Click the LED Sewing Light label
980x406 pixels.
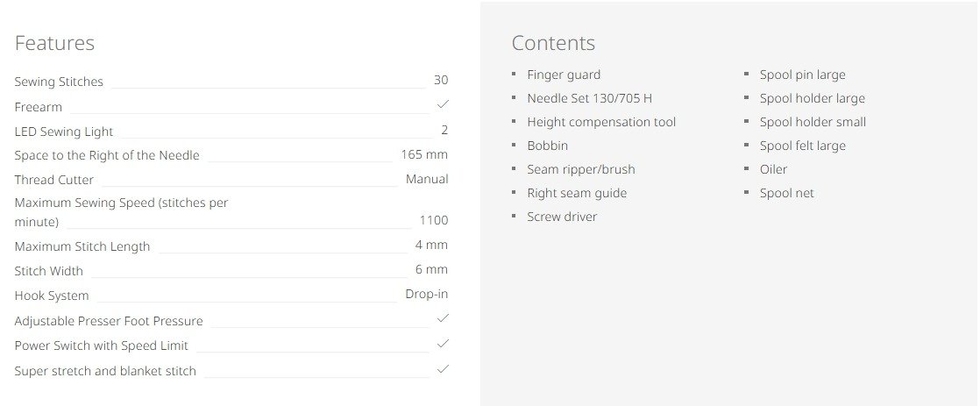tap(64, 132)
